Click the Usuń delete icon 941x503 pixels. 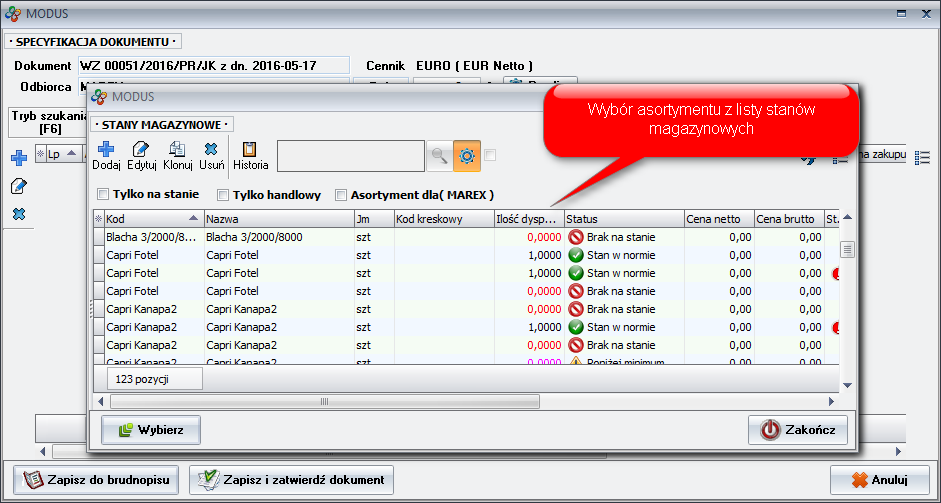pos(211,149)
